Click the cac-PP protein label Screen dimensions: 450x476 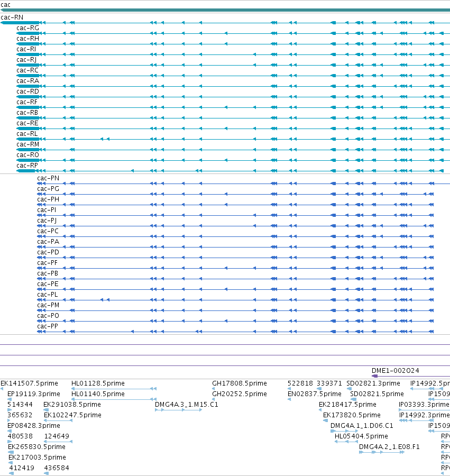pyautogui.click(x=48, y=326)
